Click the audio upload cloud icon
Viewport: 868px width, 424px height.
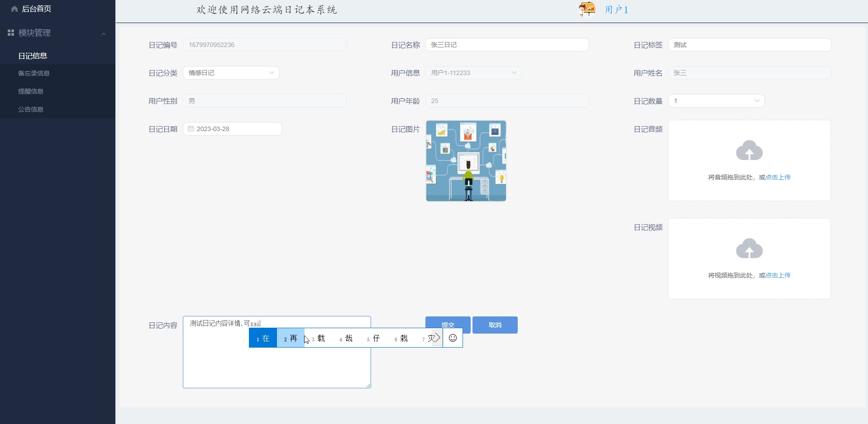tap(749, 151)
